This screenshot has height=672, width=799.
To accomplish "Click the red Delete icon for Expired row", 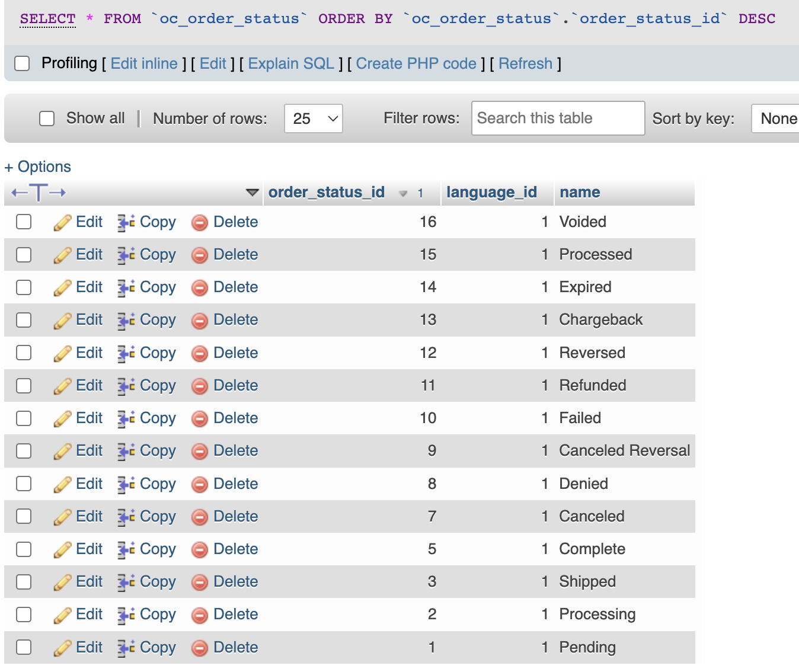I will [200, 288].
